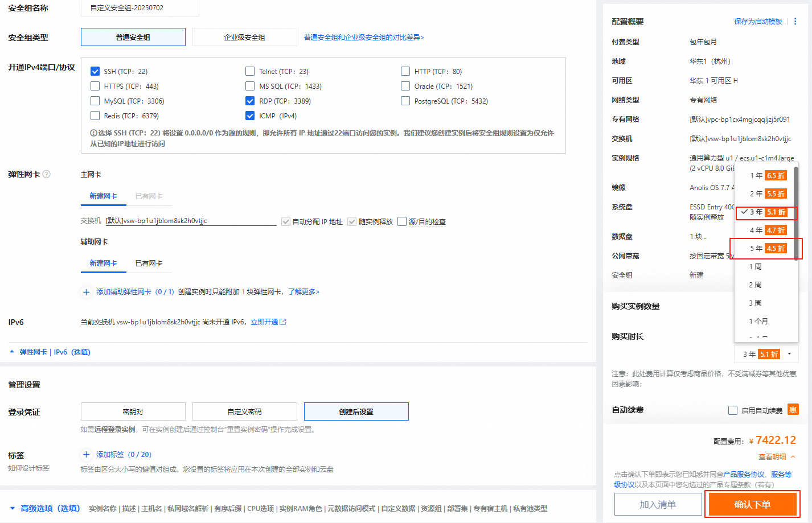Click the 安全组名称 input field
Viewport: 812px width, 523px height.
[140, 8]
